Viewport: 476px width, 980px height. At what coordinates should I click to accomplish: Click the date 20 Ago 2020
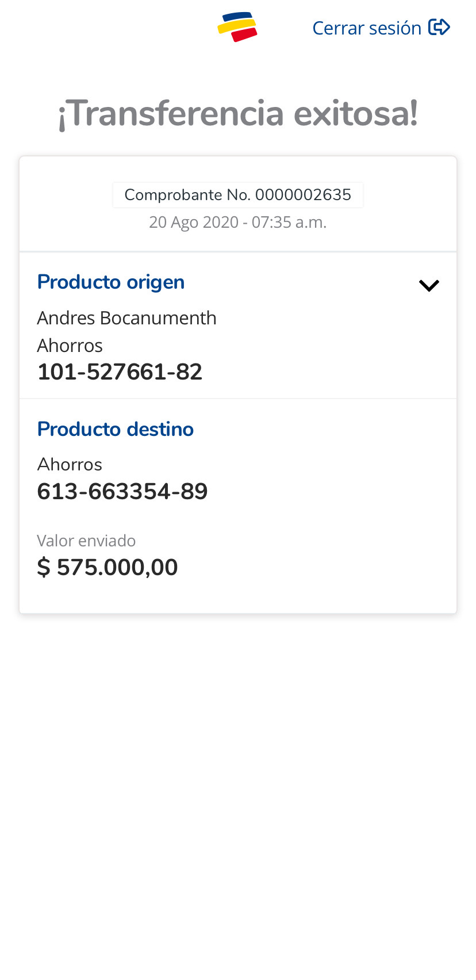coord(193,222)
